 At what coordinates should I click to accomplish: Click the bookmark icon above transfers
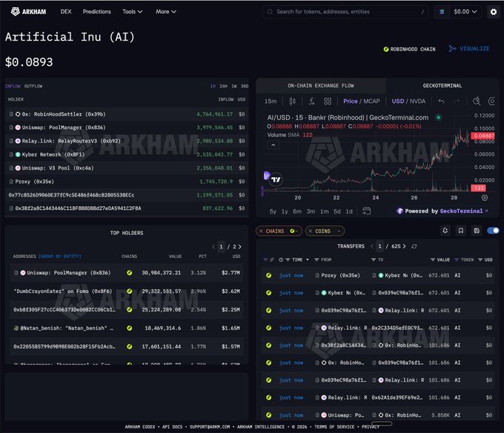461,231
